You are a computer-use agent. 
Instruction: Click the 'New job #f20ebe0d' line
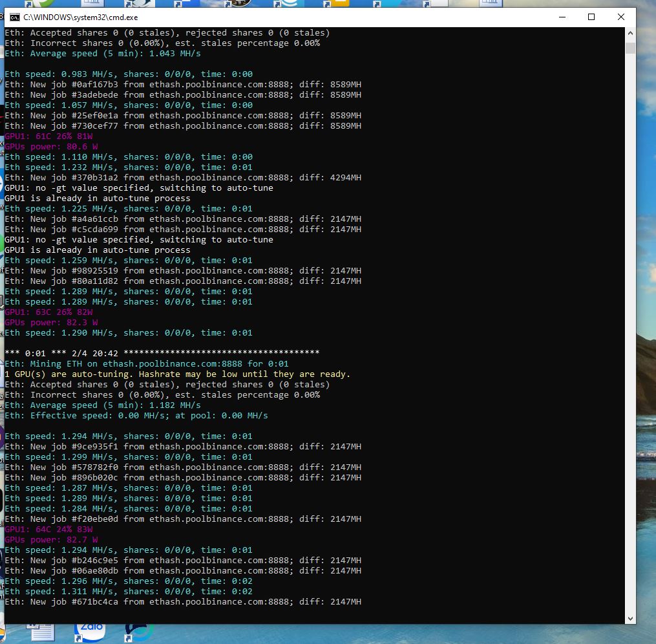pos(183,519)
